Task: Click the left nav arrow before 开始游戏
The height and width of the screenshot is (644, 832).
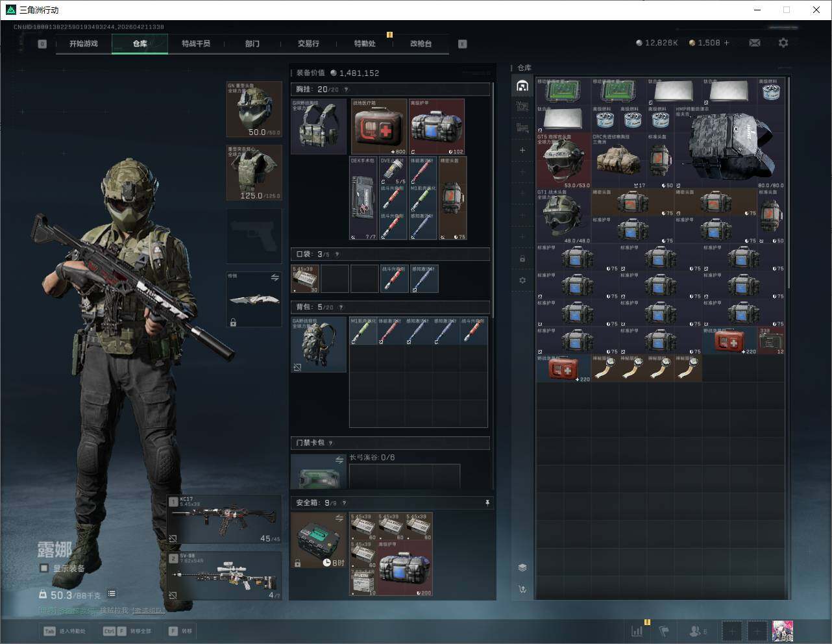Action: tap(42, 44)
